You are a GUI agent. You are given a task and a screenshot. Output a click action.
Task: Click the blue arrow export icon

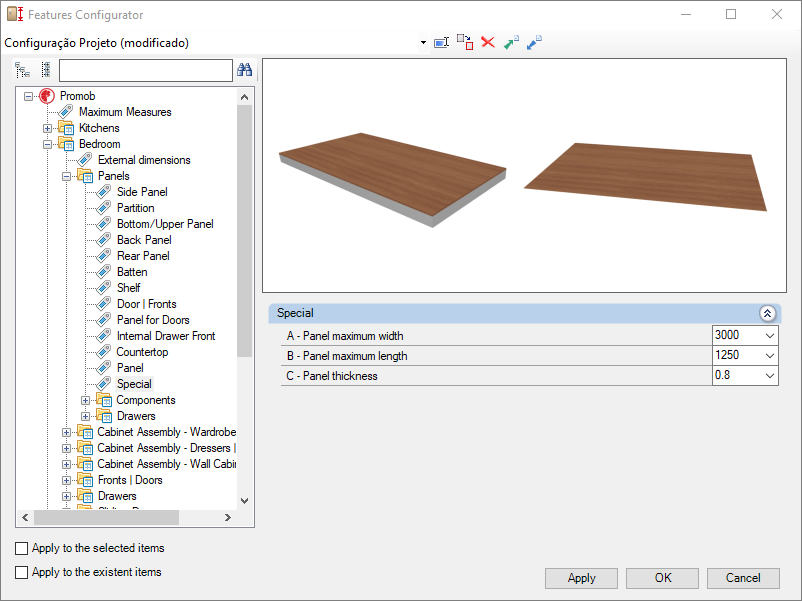(x=534, y=42)
